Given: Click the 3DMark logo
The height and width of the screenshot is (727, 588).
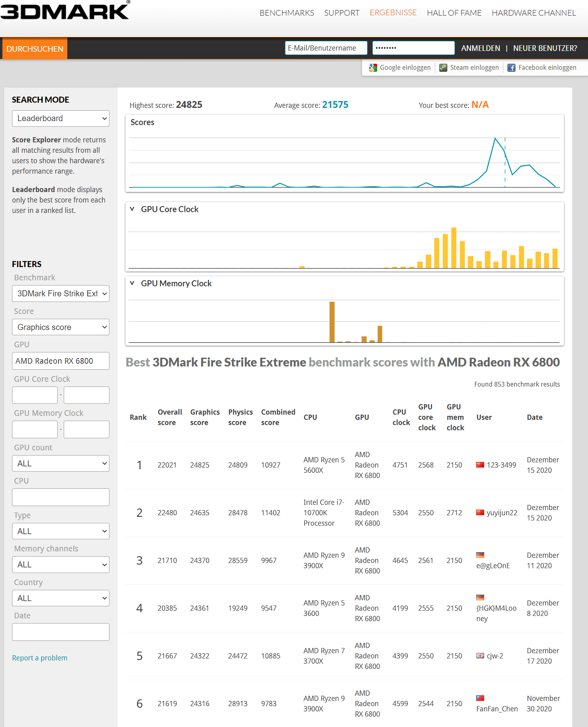Looking at the screenshot, I should 65,10.
